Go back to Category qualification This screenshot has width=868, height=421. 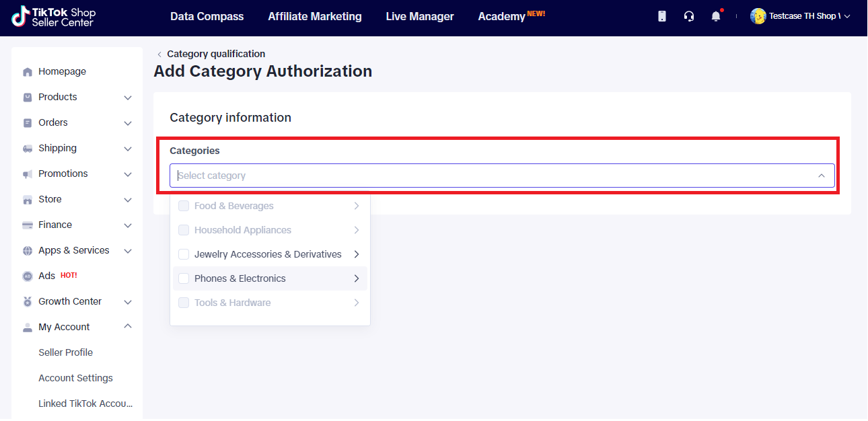[211, 54]
